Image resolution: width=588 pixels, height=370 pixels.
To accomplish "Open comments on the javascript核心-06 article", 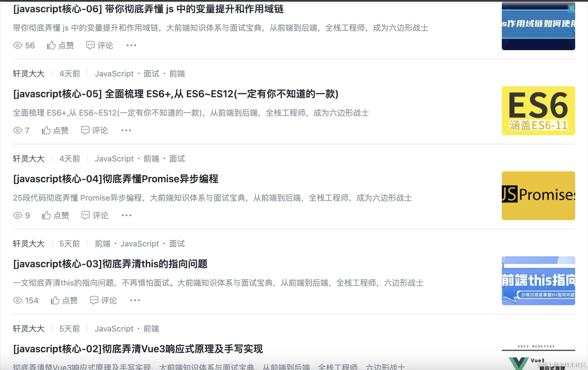I will point(100,46).
